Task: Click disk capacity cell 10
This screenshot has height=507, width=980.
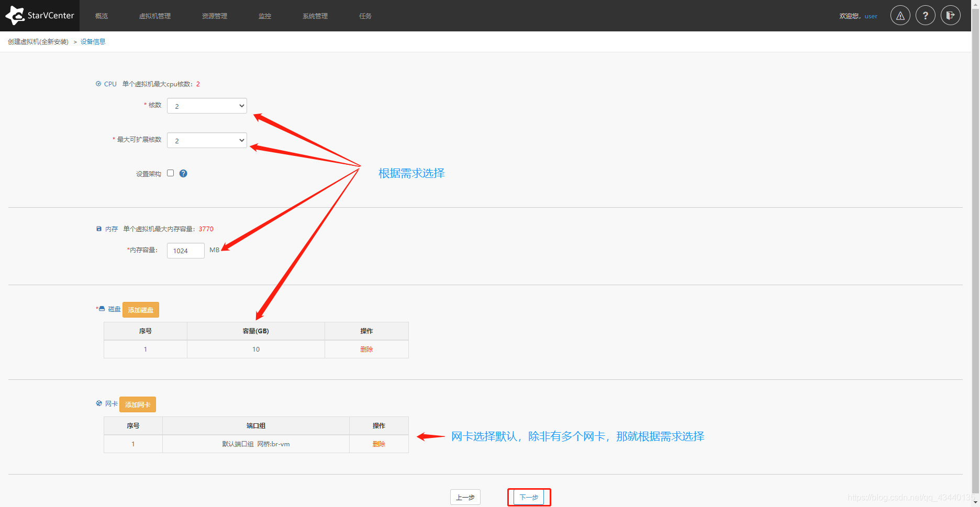Action: click(x=256, y=350)
